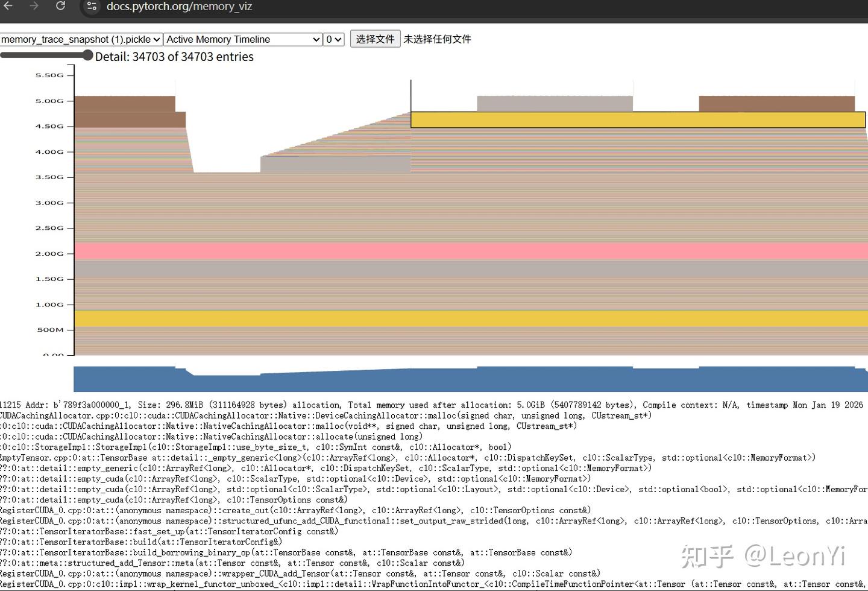Click the stack line 'build_borrowing_binary_op'

coord(286,552)
